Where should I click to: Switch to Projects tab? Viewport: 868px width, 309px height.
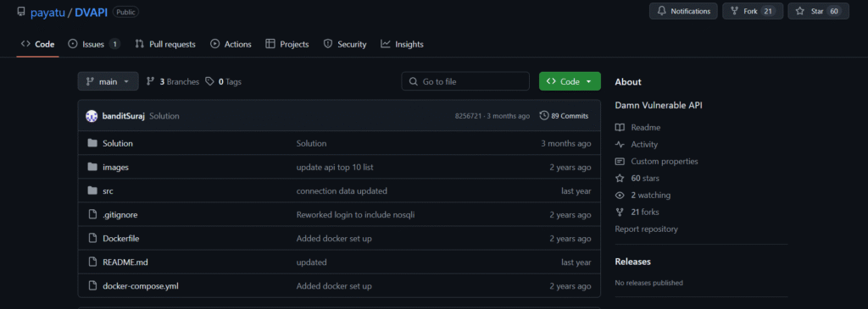click(x=287, y=44)
